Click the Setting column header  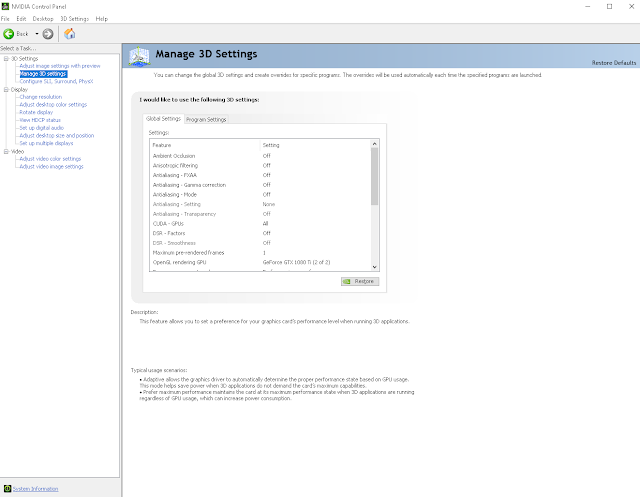[315, 145]
